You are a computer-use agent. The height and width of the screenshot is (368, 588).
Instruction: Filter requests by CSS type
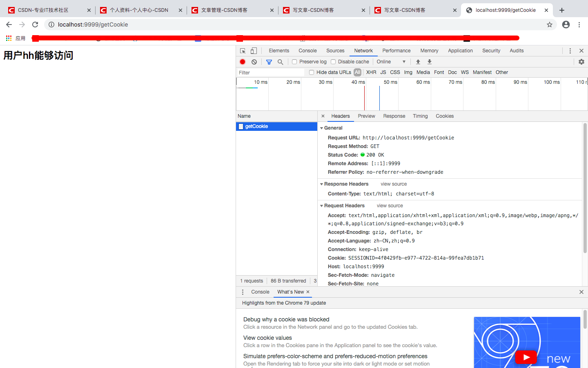pyautogui.click(x=395, y=72)
